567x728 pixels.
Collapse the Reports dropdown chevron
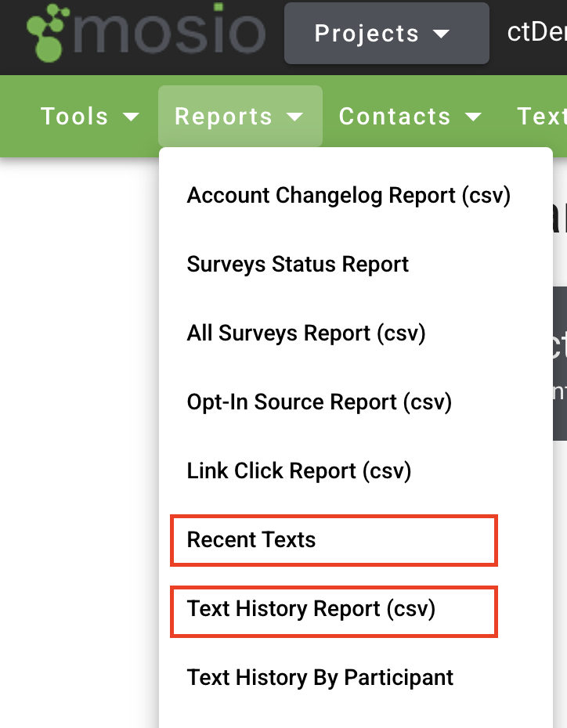pos(295,117)
